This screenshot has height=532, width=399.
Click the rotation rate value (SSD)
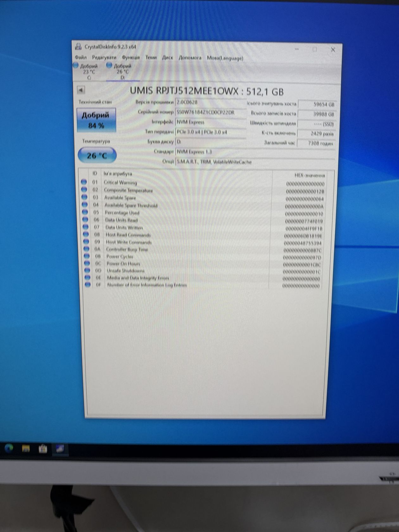pos(317,124)
